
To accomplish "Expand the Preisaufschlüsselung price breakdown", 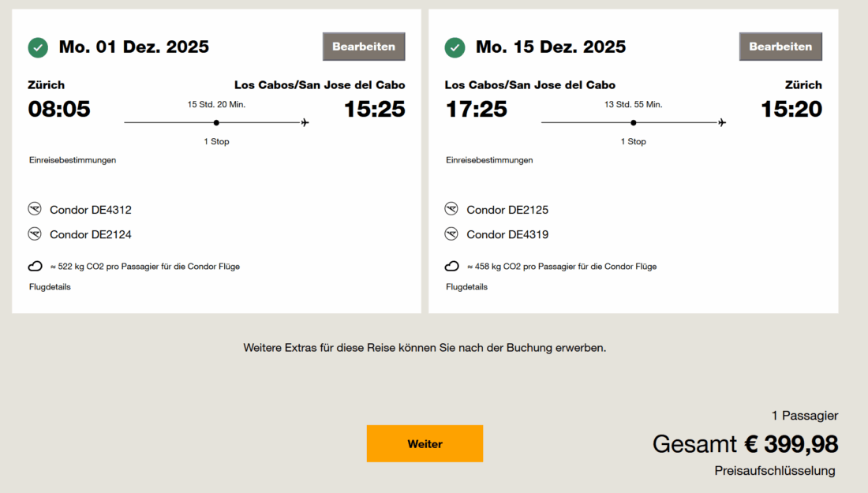I will (774, 471).
